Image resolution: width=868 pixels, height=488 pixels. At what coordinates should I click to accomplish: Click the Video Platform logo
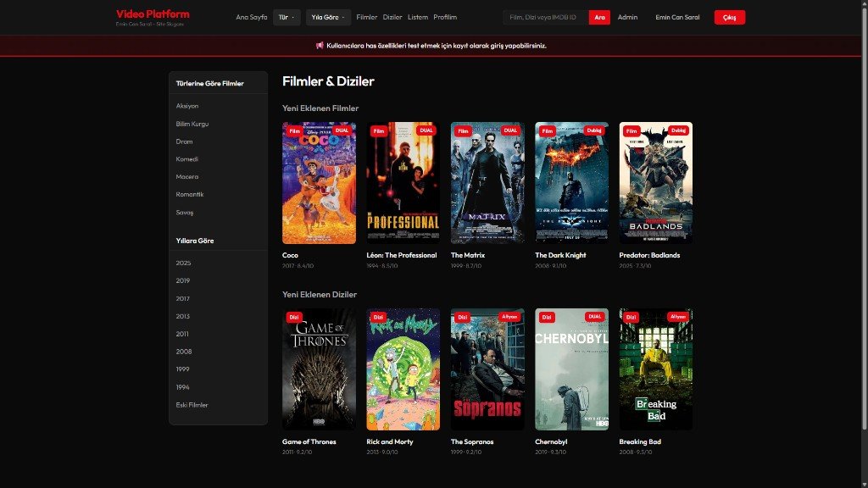153,14
